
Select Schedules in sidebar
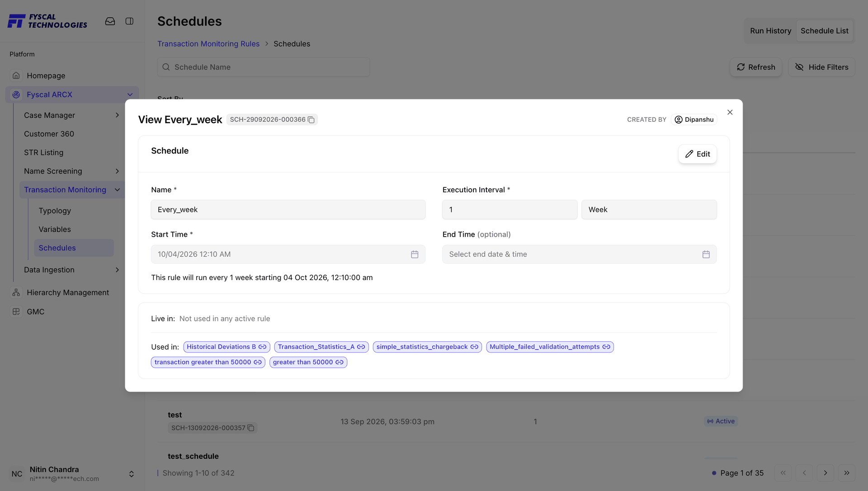coord(74,248)
